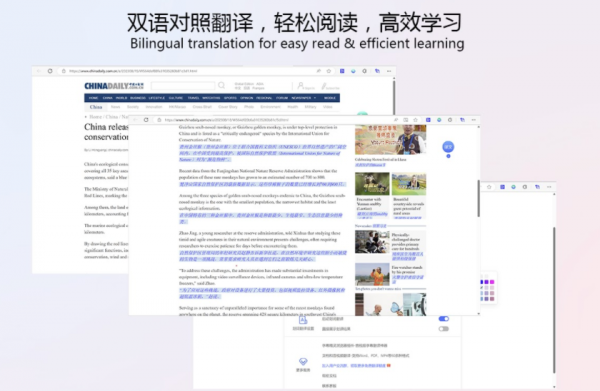Open the MOBILE item in the navy menu

tap(330, 98)
